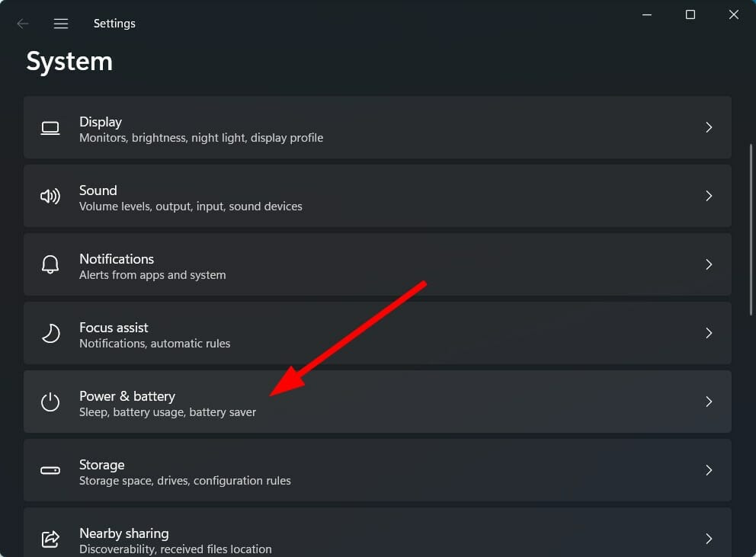This screenshot has height=557, width=756.
Task: Click the Nearby sharing icon
Action: (x=50, y=539)
